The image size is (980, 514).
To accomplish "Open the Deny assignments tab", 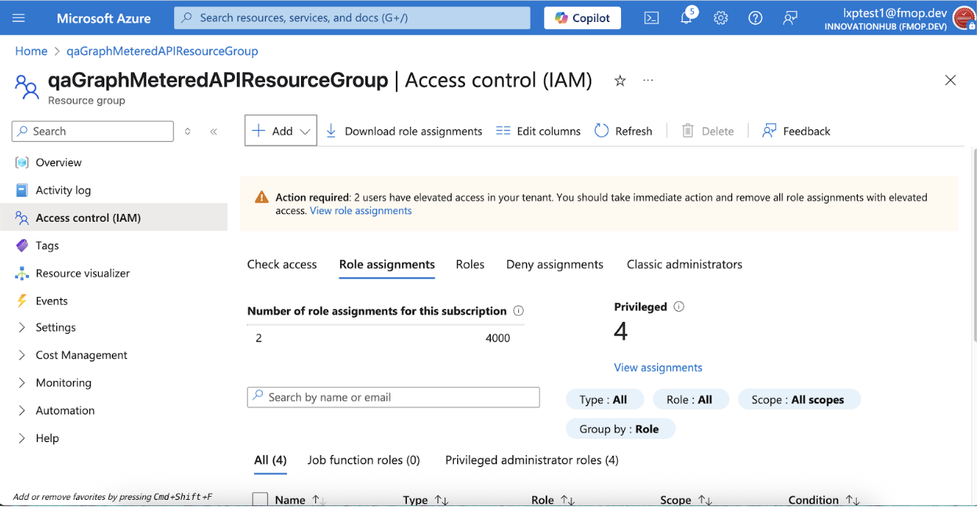I will point(555,264).
